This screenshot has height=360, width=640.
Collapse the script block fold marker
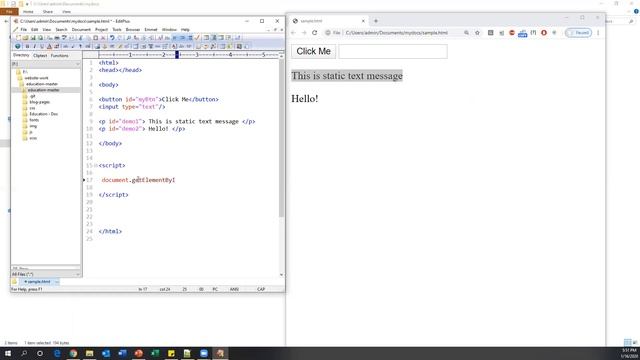tap(96, 166)
